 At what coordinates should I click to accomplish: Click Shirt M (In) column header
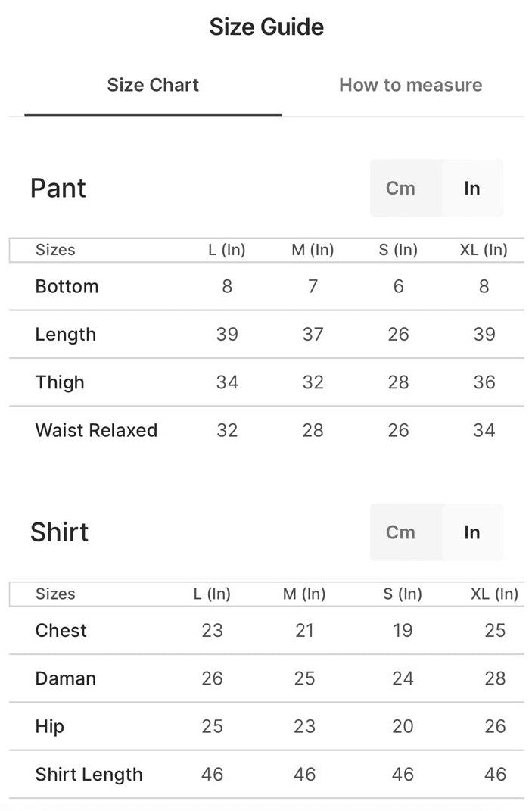click(x=304, y=594)
